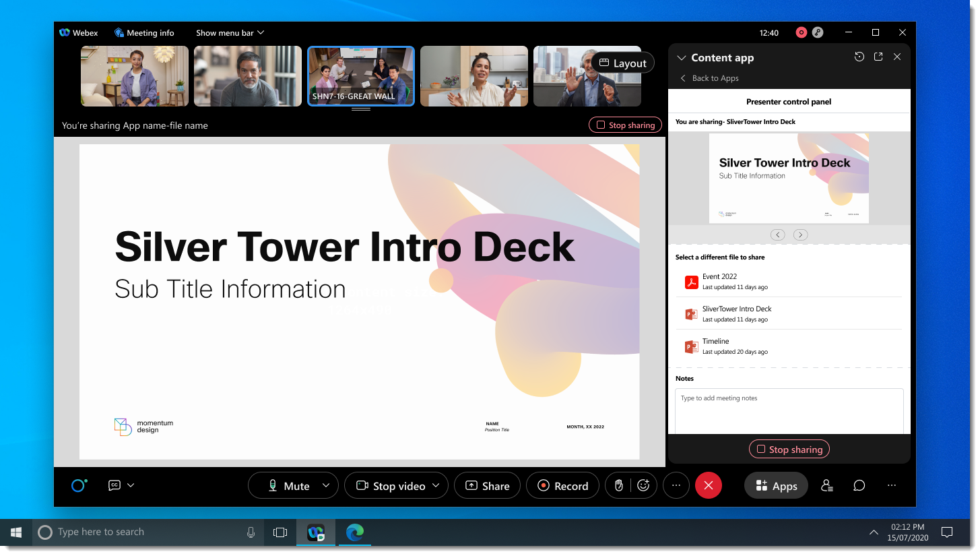Stop sharing button in Content app panel

pyautogui.click(x=789, y=450)
